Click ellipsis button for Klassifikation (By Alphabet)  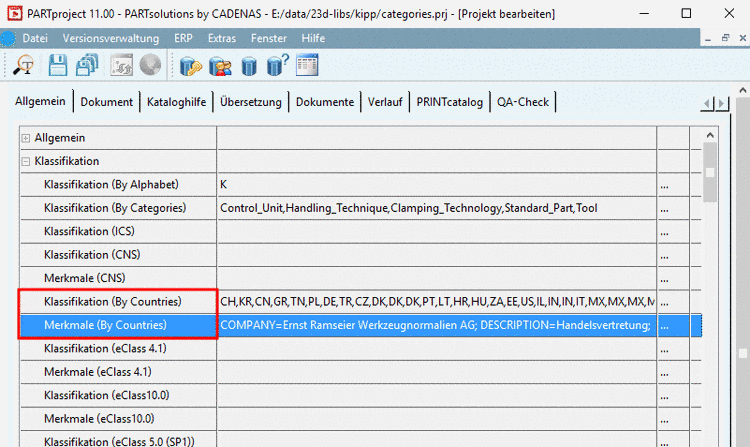pyautogui.click(x=664, y=185)
